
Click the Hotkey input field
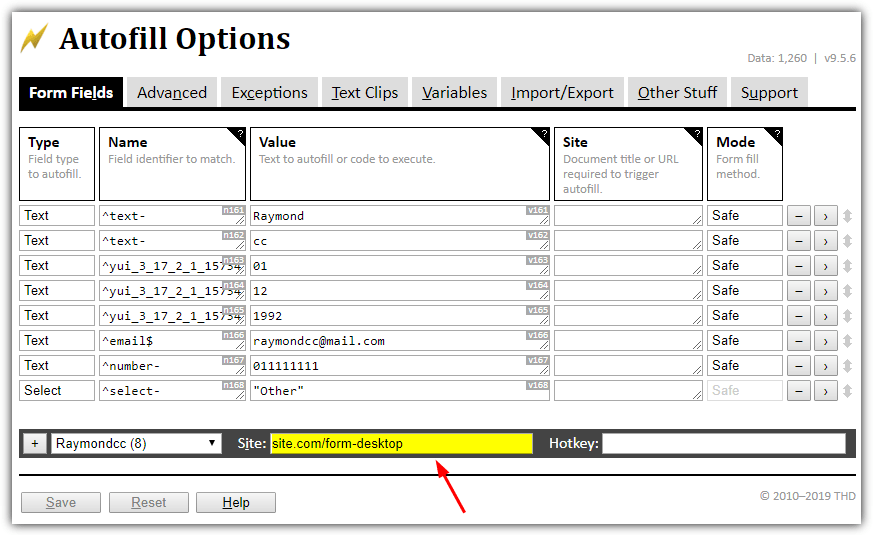tap(724, 444)
